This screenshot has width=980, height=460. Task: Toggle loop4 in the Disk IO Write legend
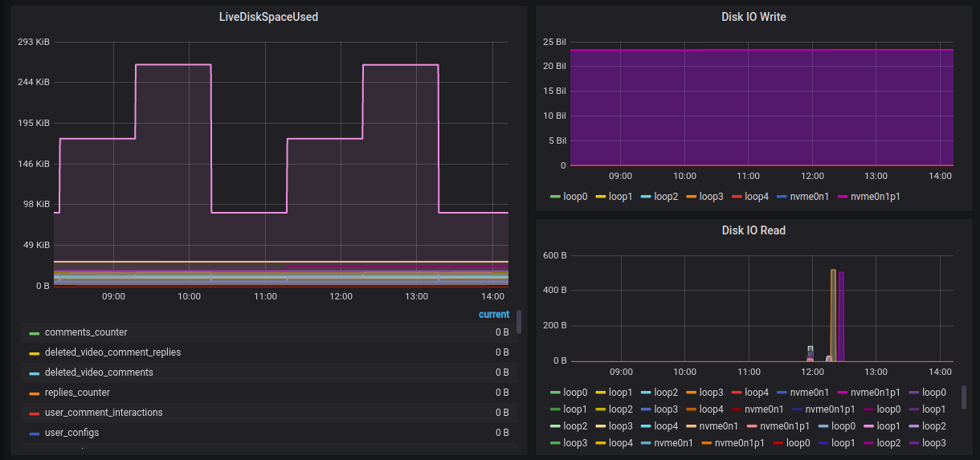coord(757,196)
